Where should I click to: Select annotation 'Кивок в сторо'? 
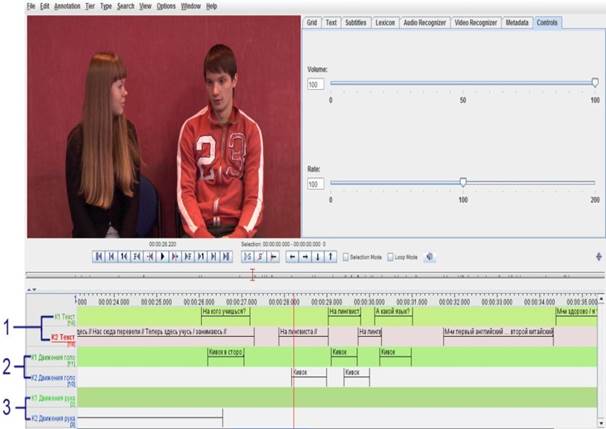(226, 356)
